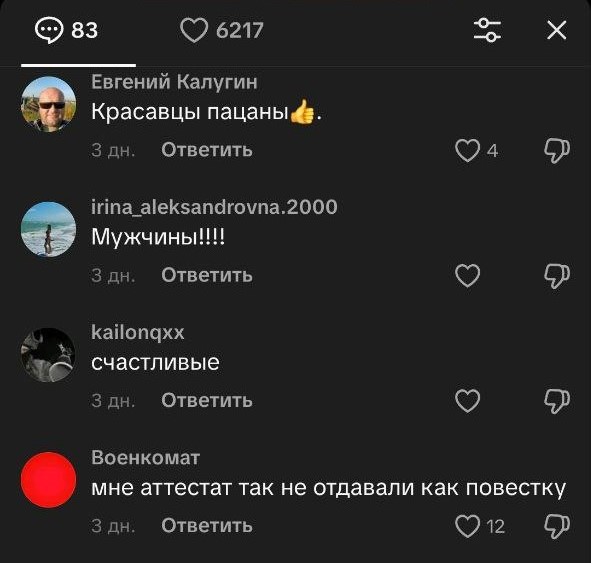The height and width of the screenshot is (563, 591).
Task: Dislike kailonqxx's comment
Action: 557,401
